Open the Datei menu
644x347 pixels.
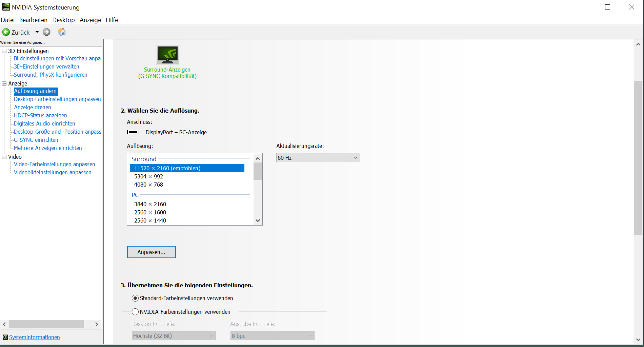click(8, 20)
